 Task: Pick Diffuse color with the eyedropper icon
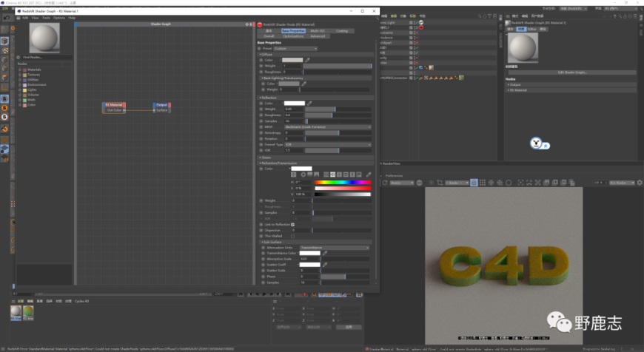click(x=307, y=60)
